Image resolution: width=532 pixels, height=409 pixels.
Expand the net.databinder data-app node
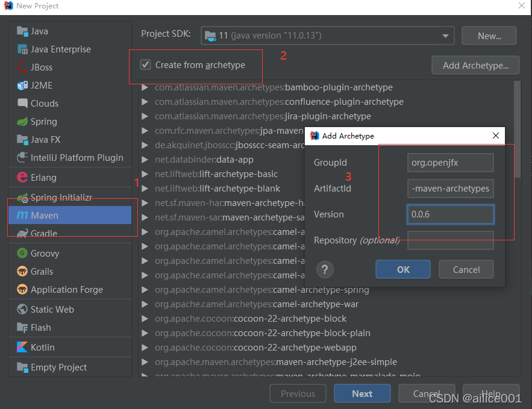(145, 160)
